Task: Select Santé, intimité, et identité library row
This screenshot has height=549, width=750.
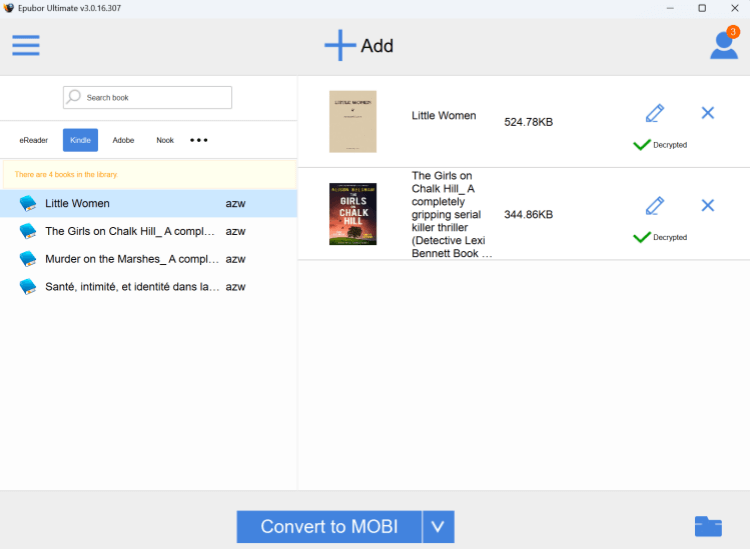Action: 148,286
